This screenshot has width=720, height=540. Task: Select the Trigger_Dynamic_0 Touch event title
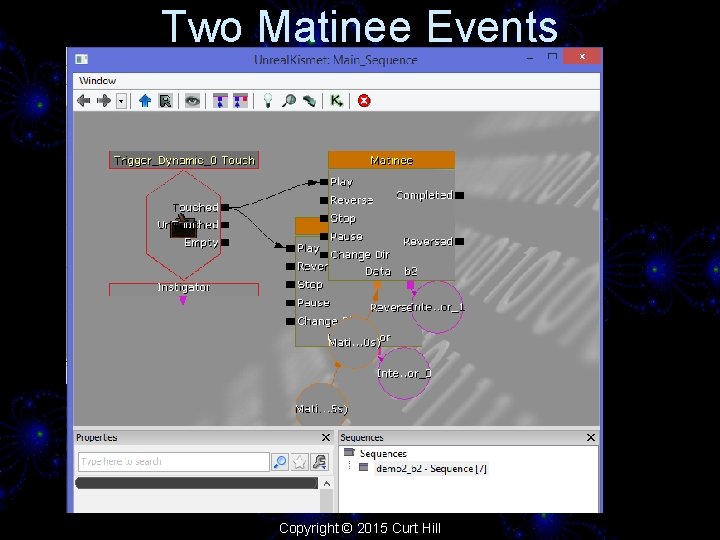point(184,160)
